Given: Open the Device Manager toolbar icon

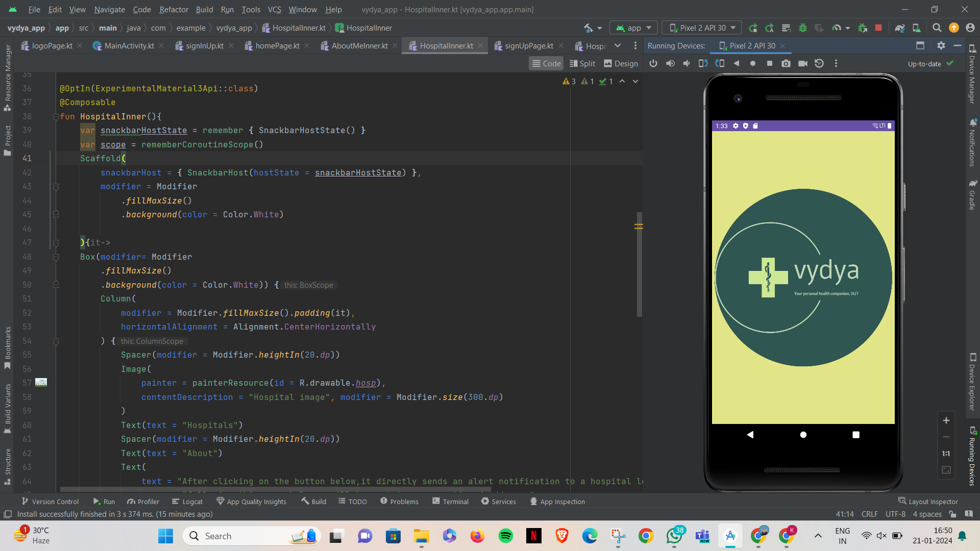Looking at the screenshot, I should (x=916, y=28).
